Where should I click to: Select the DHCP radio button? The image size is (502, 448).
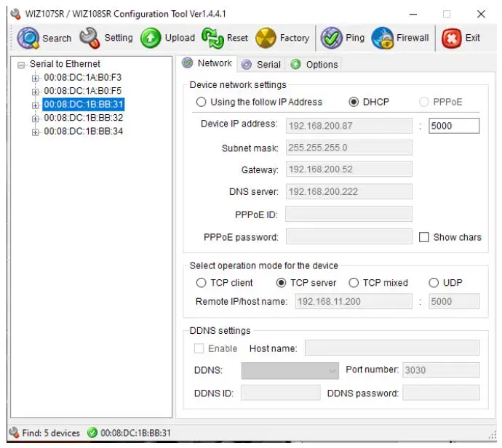click(x=354, y=102)
